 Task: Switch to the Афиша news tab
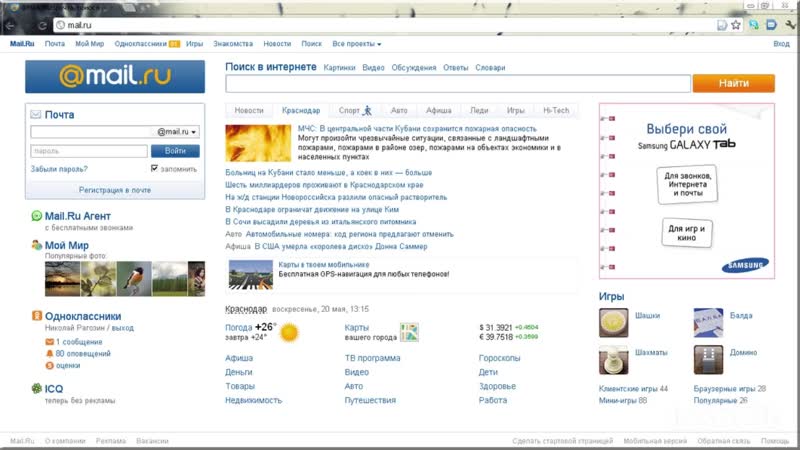click(x=439, y=110)
